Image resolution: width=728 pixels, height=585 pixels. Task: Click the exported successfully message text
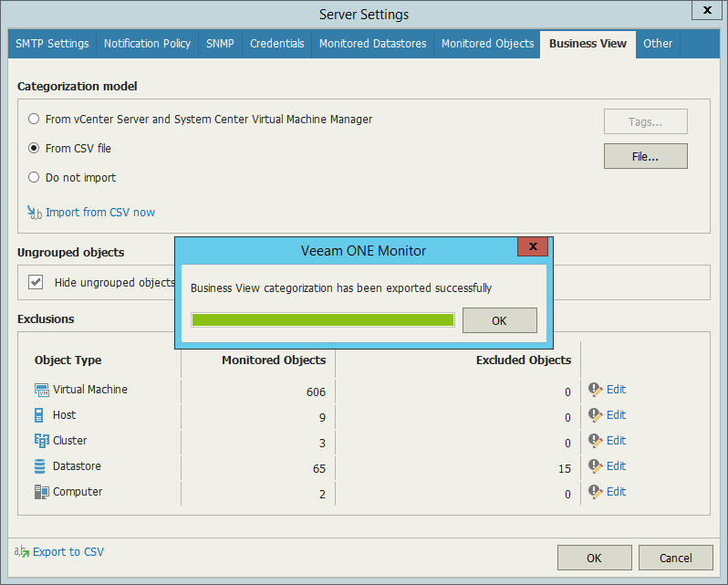pos(341,288)
